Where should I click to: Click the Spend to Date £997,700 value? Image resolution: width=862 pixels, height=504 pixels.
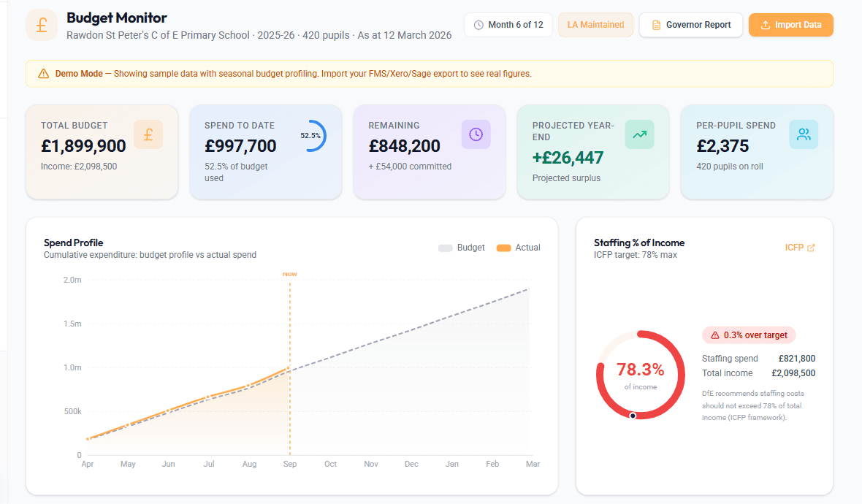pos(241,146)
